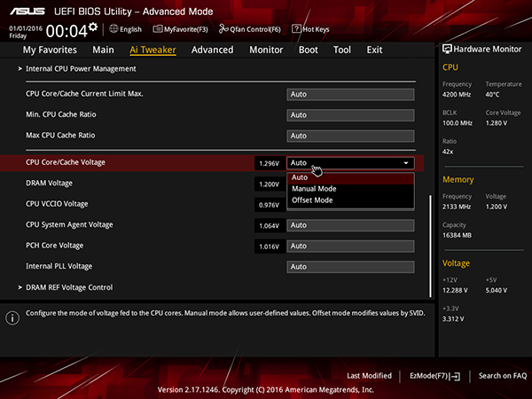The image size is (532, 399).
Task: Switch to EzMode(F7)
Action: pyautogui.click(x=435, y=376)
